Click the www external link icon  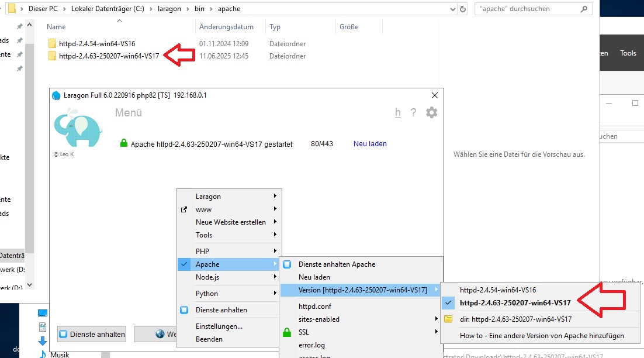[x=184, y=209]
